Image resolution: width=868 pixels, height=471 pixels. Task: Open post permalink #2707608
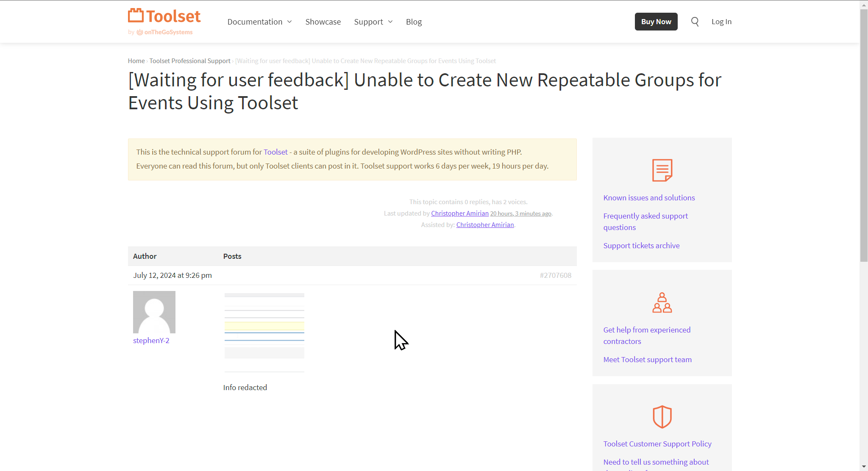tap(555, 275)
